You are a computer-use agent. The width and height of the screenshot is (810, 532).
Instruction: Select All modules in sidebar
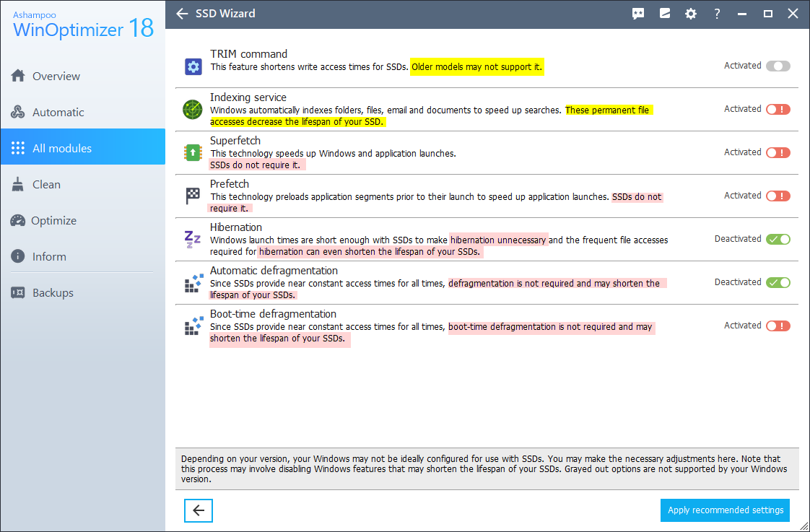pos(82,147)
